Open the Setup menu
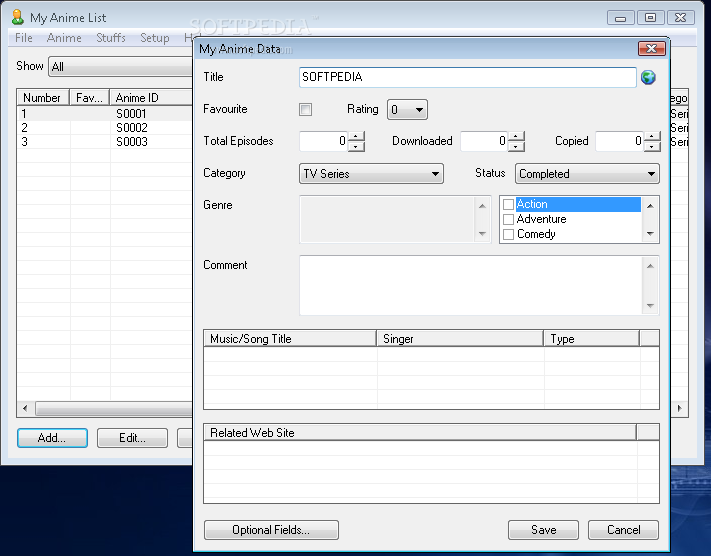This screenshot has width=711, height=556. pos(155,38)
